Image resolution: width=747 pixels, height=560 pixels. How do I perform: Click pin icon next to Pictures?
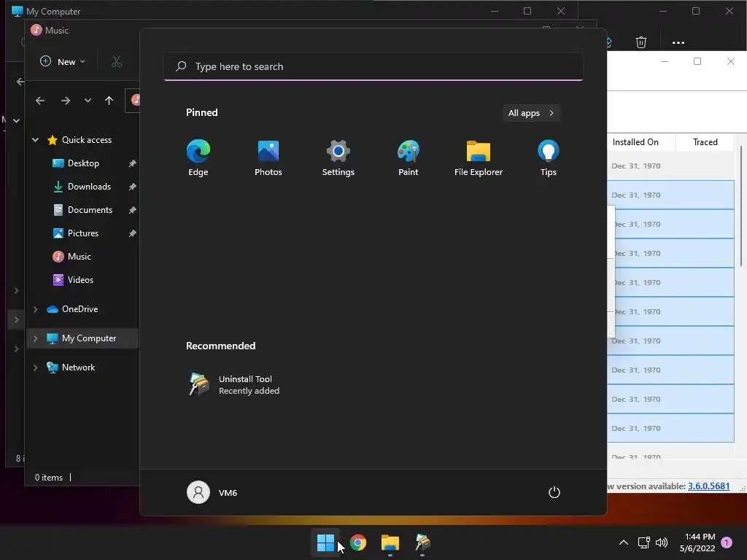tap(132, 233)
